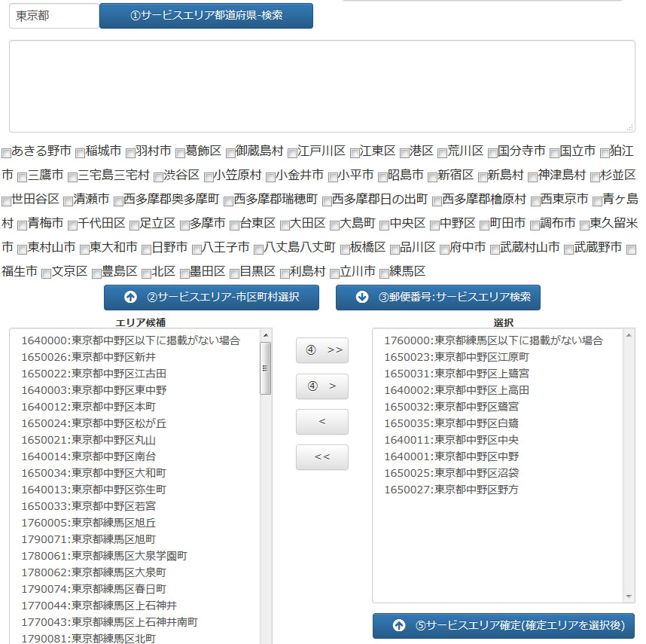Click the < move-left button
The width and height of the screenshot is (646, 644).
click(x=322, y=422)
